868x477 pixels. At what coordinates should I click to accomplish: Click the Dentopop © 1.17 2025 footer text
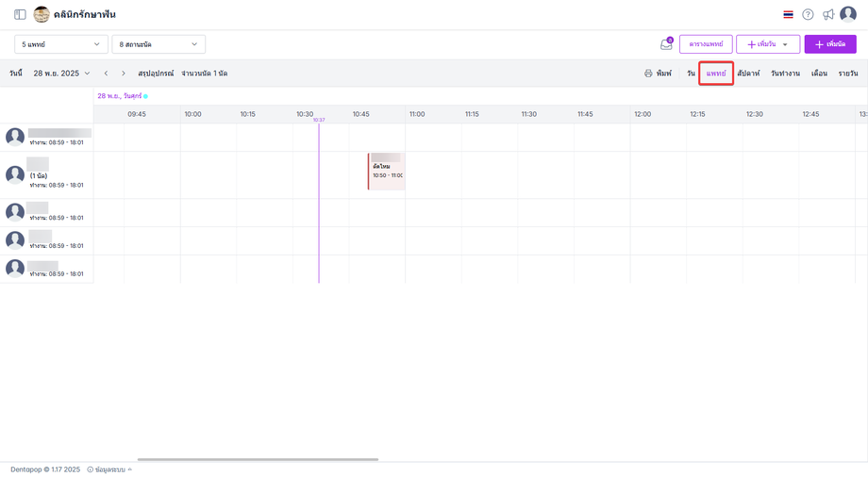(45, 469)
